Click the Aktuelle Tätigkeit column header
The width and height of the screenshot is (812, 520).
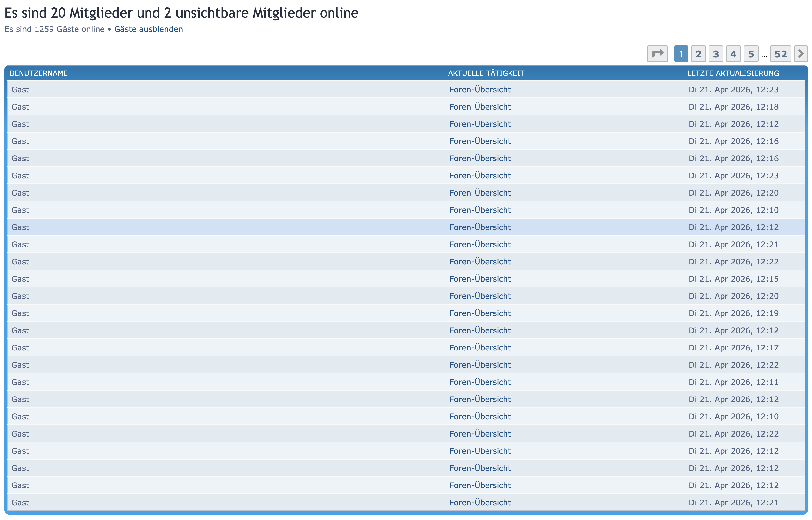click(x=486, y=73)
